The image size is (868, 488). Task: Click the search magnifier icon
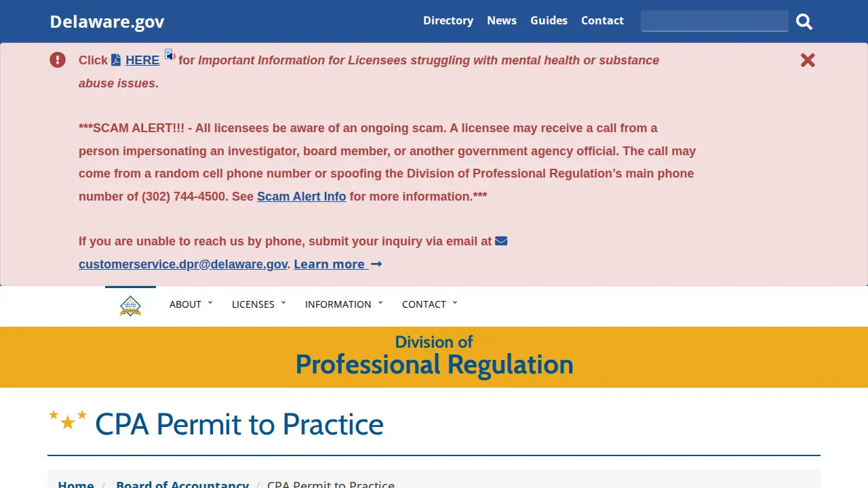804,22
